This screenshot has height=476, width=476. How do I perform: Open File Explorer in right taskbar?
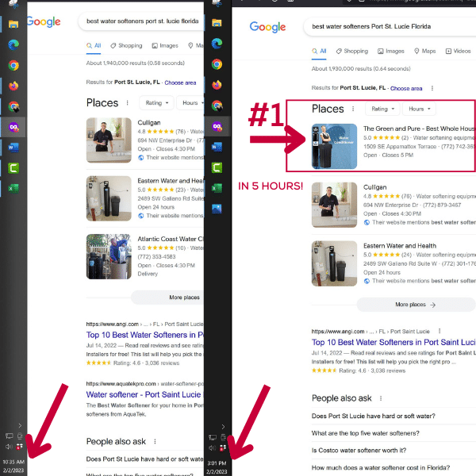pyautogui.click(x=217, y=23)
